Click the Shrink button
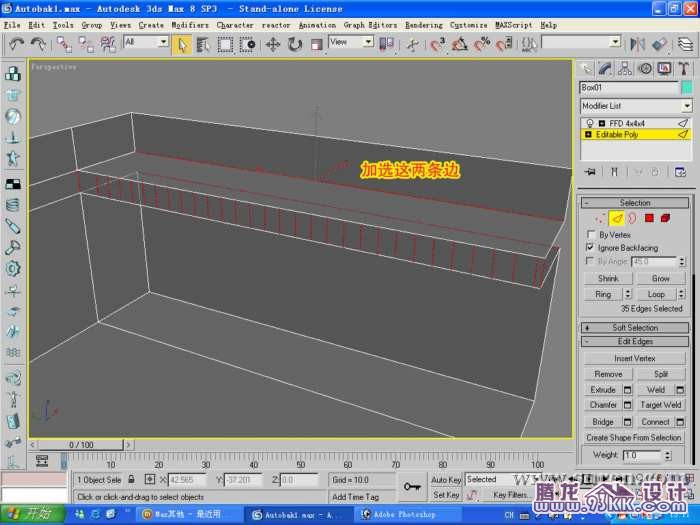This screenshot has width=700, height=525. [608, 278]
